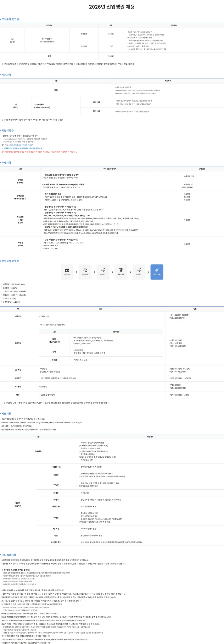Screen dimensions: 224x644
Task: Click the www.kjbank.com site path line
Action: pyautogui.click(x=24, y=139)
